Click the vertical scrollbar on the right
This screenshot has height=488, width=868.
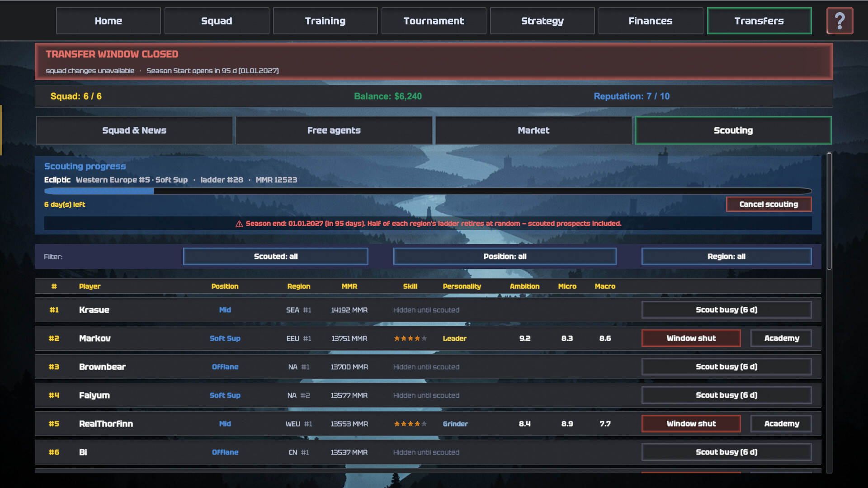coord(829,211)
